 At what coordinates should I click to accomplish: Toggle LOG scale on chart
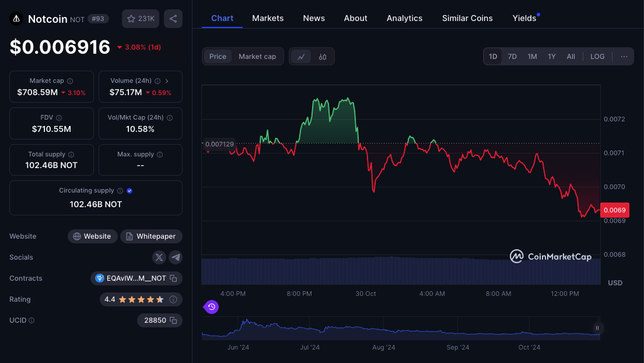click(x=597, y=57)
